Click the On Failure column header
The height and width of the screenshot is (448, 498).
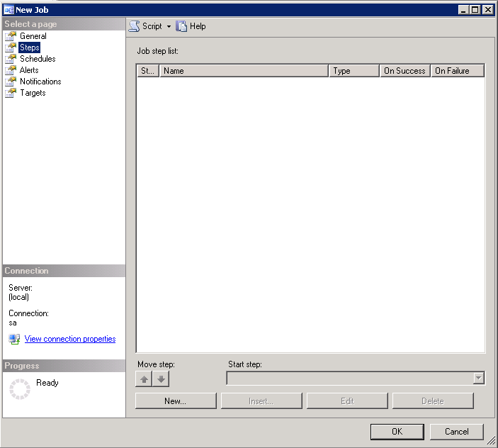(x=458, y=71)
